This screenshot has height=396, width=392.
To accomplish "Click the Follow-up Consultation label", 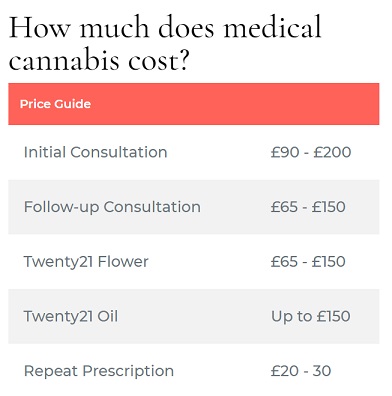I will pyautogui.click(x=112, y=207).
